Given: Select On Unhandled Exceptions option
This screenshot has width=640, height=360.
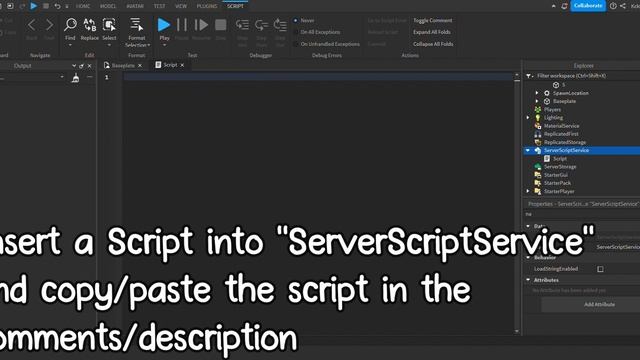Looking at the screenshot, I should (296, 44).
